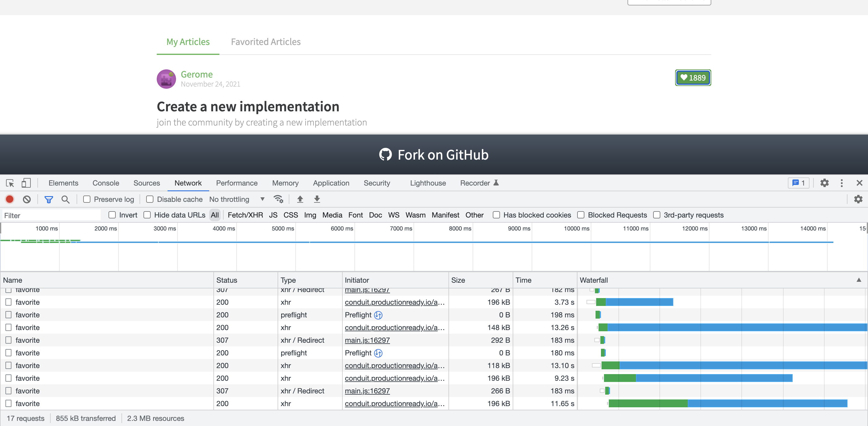
Task: Toggle the device toolbar icon
Action: [x=26, y=183]
